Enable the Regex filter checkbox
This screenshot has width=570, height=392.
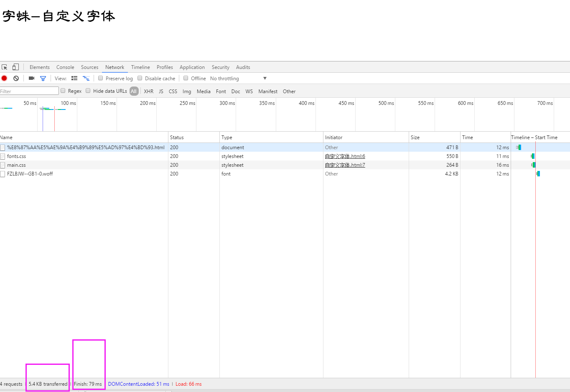point(63,91)
